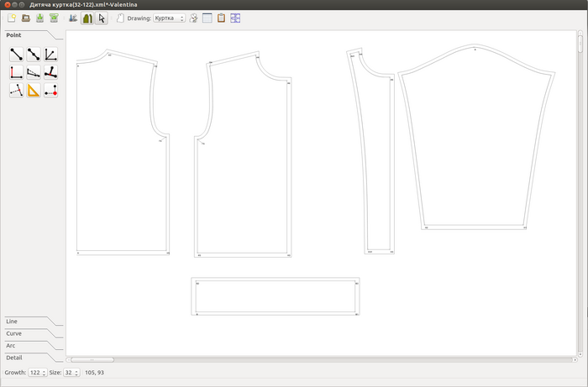Image resolution: width=588 pixels, height=387 pixels.
Task: Open a pattern file from toolbar
Action: coord(26,18)
